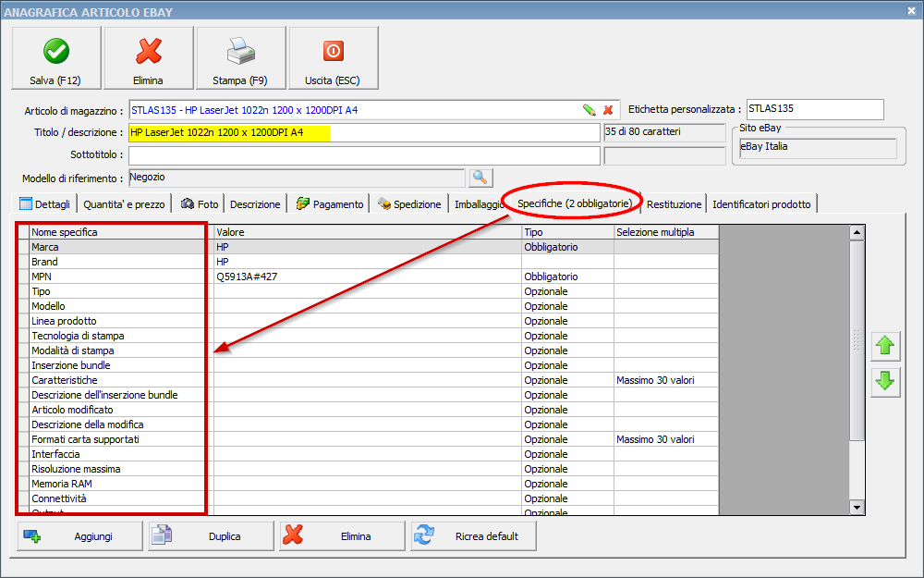
Task: Select the Marca row name cell
Action: [121, 247]
